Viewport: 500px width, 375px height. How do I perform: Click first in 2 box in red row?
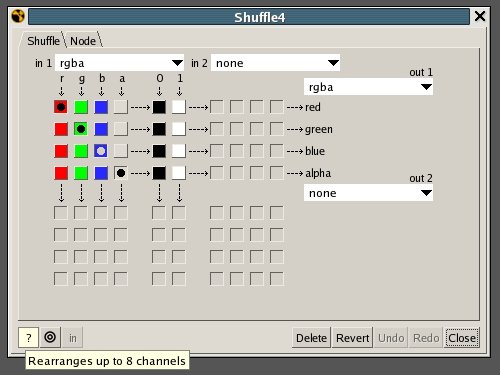click(x=217, y=107)
